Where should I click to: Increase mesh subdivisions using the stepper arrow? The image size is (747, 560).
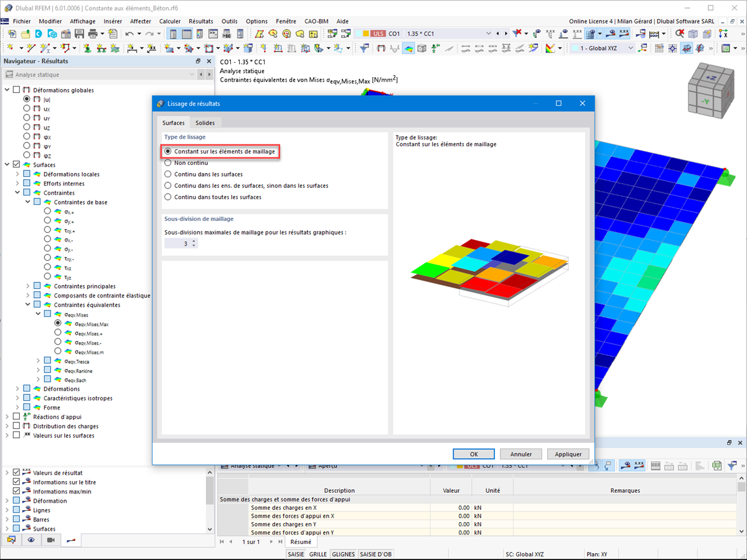tap(194, 241)
